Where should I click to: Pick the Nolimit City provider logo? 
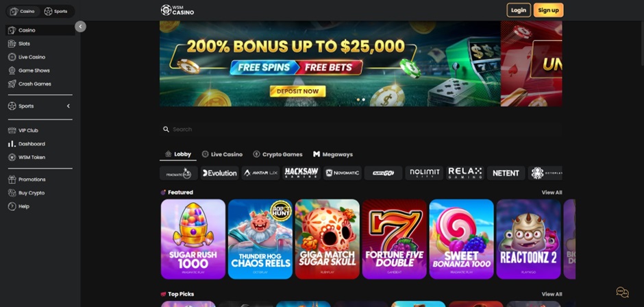424,173
